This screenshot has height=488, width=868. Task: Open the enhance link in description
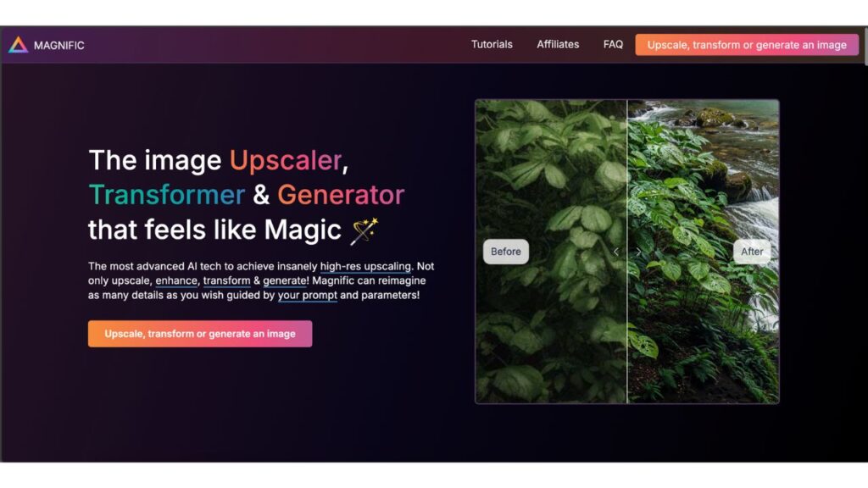(176, 280)
